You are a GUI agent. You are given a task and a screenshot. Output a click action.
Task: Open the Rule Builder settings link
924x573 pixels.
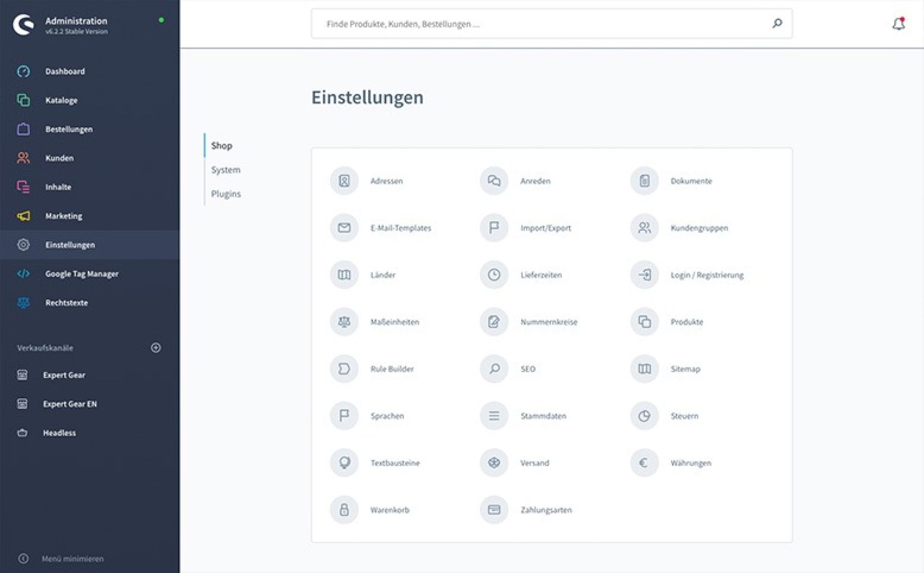click(392, 369)
